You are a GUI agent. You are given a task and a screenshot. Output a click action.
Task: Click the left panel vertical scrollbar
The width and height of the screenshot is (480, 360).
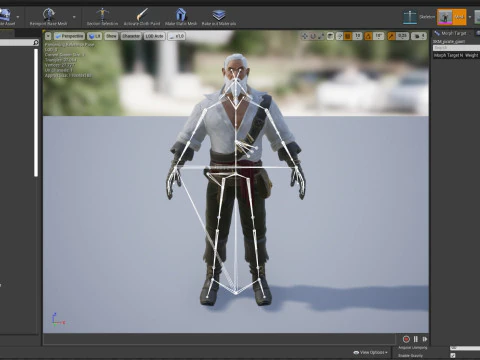pos(36,113)
